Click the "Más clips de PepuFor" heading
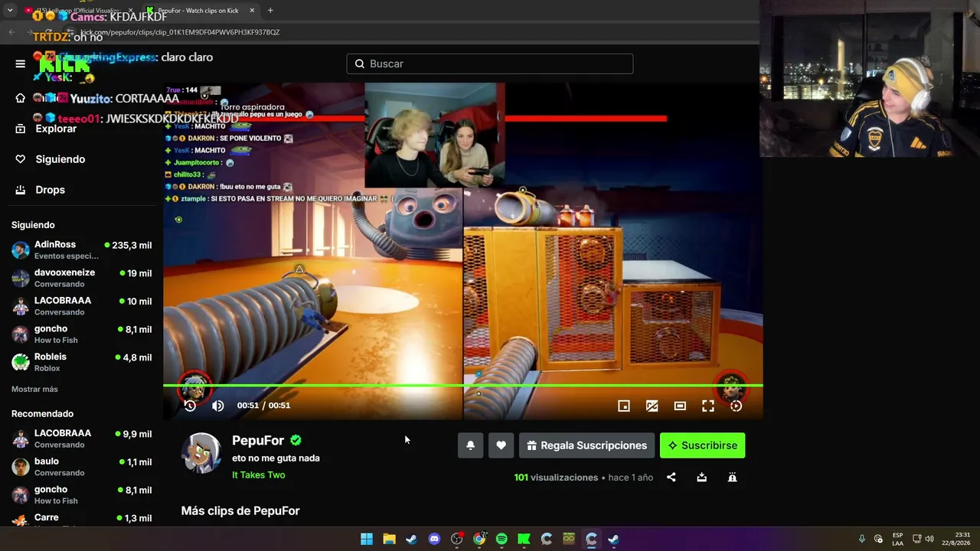 pos(240,510)
